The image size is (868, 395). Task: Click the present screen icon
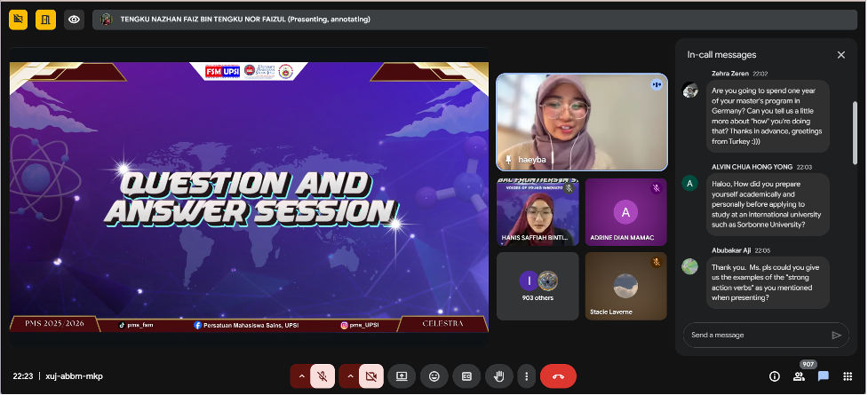[402, 376]
